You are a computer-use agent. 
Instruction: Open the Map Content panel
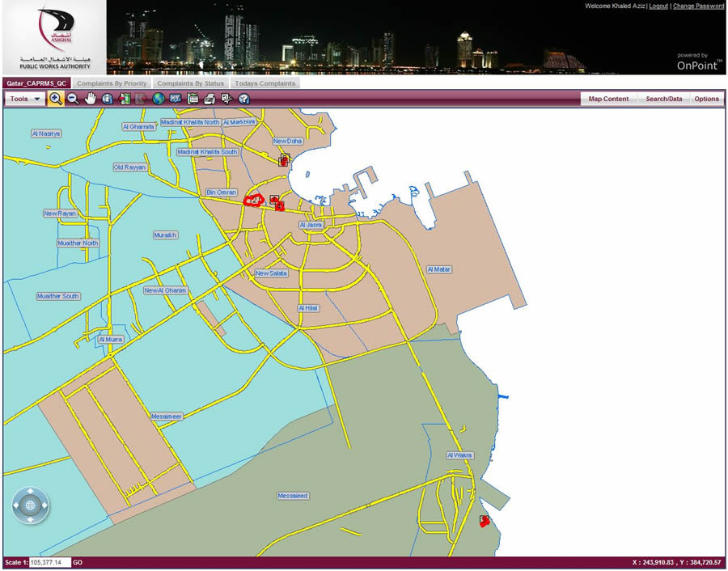(x=608, y=99)
